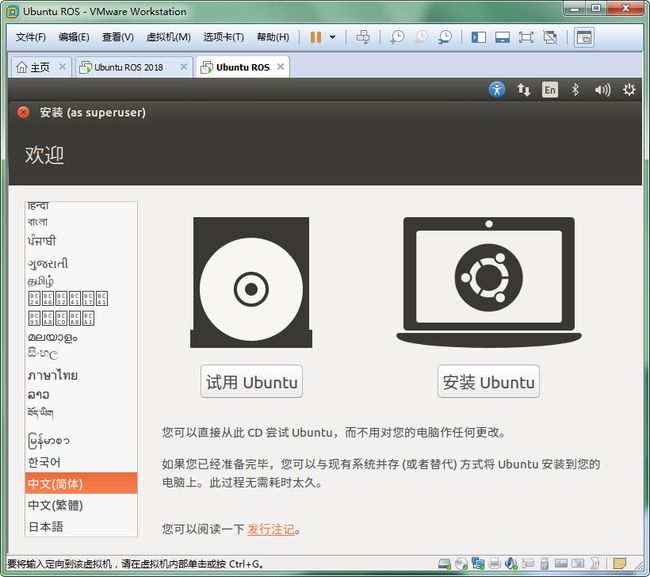Click the CD disc image
The image size is (650, 577).
click(x=251, y=282)
